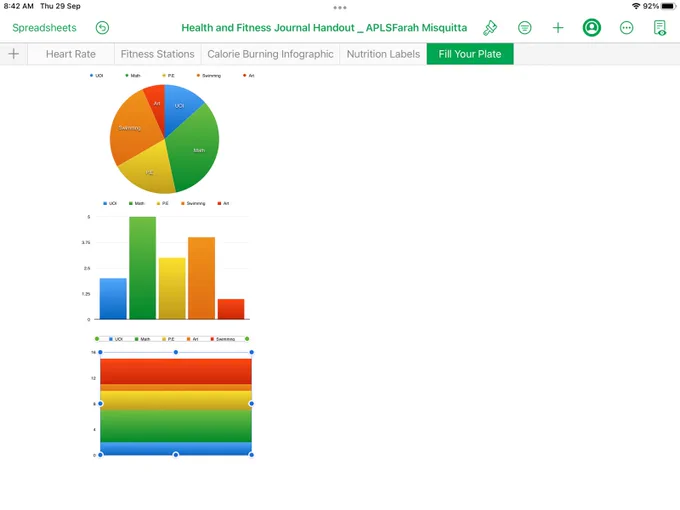
Task: Tap the bar chart legend entry Math
Action: tap(137, 203)
